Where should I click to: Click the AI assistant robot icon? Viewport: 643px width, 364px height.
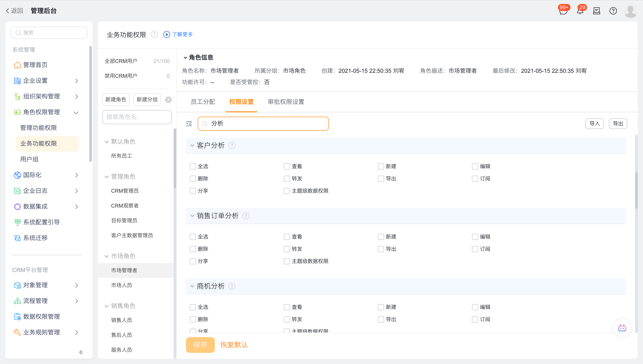tap(622, 328)
